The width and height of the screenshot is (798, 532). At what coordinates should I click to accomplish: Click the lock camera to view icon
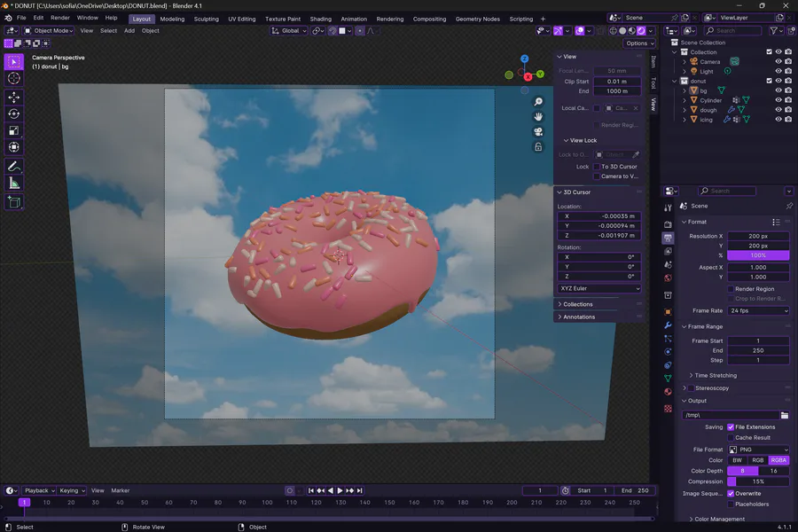point(538,147)
